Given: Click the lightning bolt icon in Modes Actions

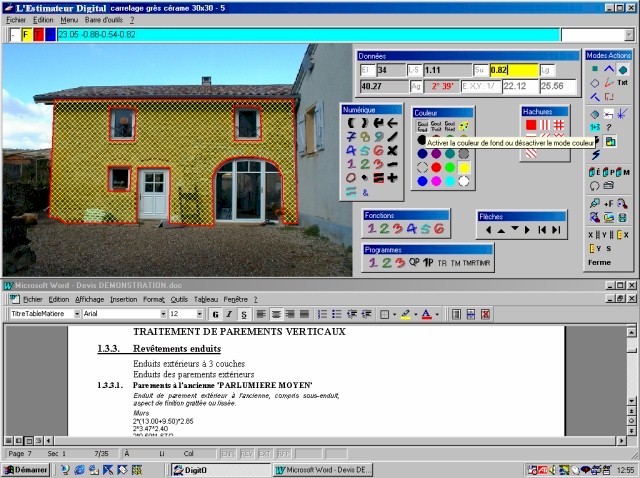Looking at the screenshot, I should click(x=596, y=155).
